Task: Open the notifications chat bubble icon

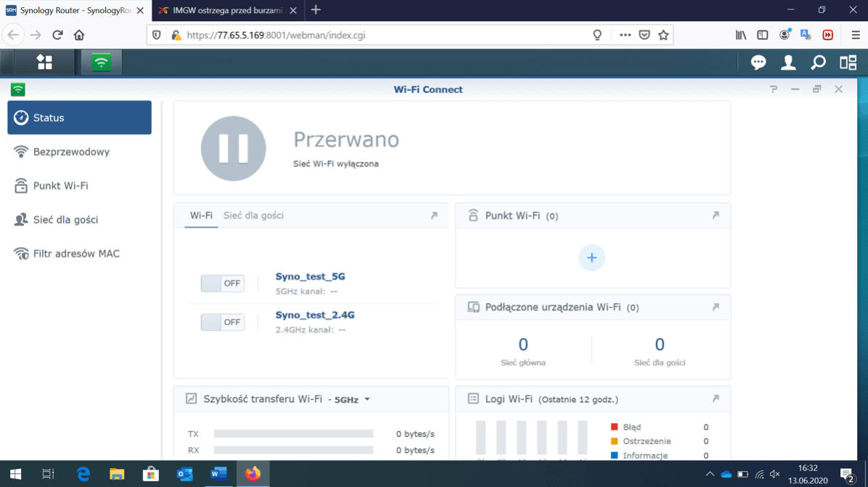Action: [x=758, y=63]
